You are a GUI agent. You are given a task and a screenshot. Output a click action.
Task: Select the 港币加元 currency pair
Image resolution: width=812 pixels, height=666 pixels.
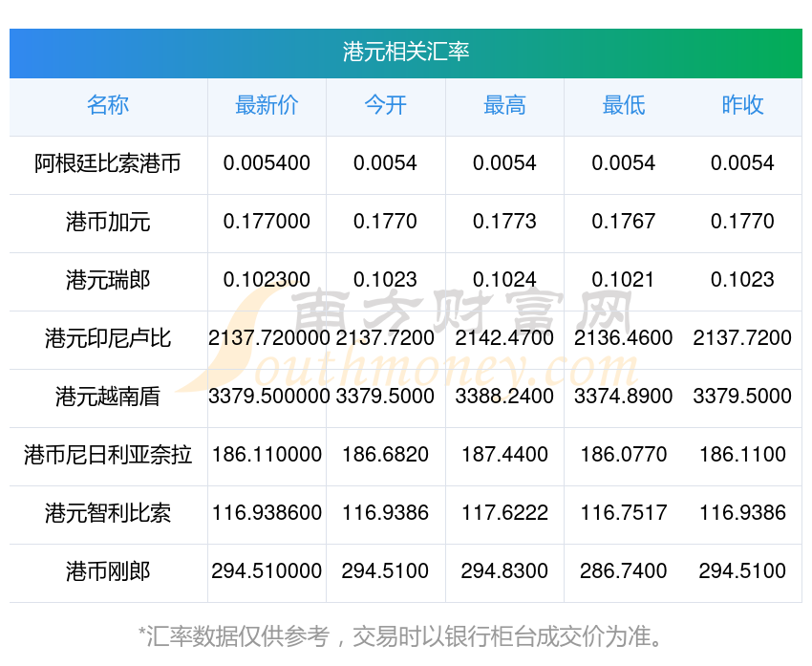[108, 222]
